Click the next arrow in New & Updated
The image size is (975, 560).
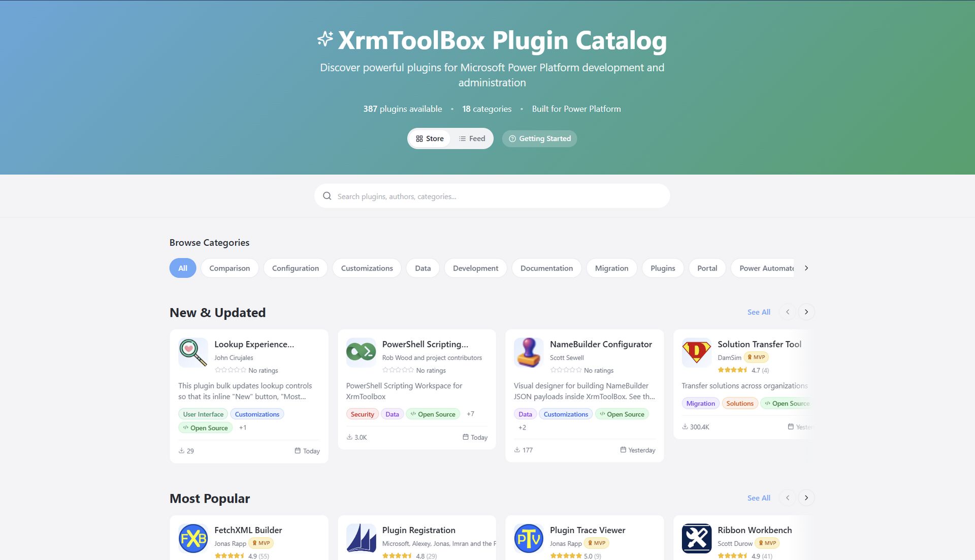(806, 312)
